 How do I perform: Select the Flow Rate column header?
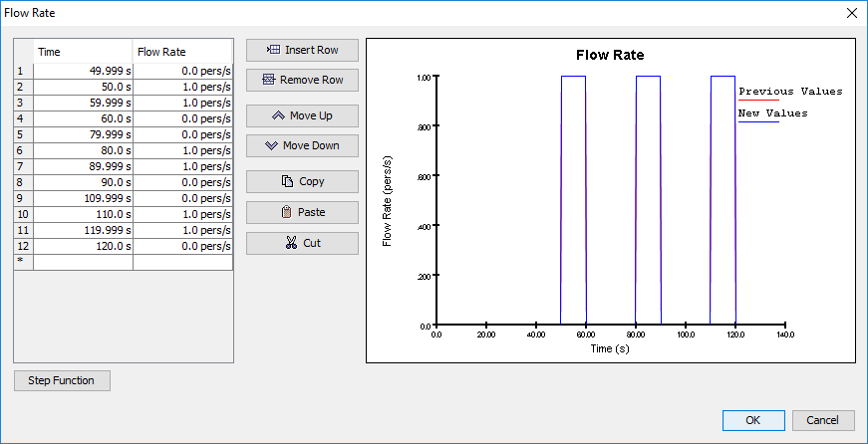182,52
